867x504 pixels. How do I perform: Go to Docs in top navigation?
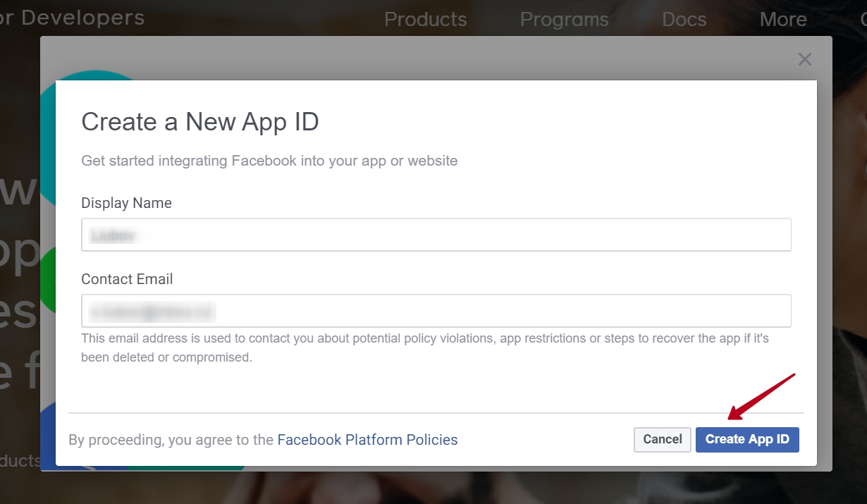684,19
